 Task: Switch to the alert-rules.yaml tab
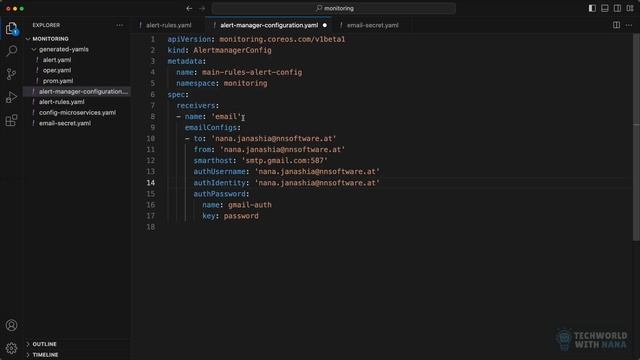168,25
